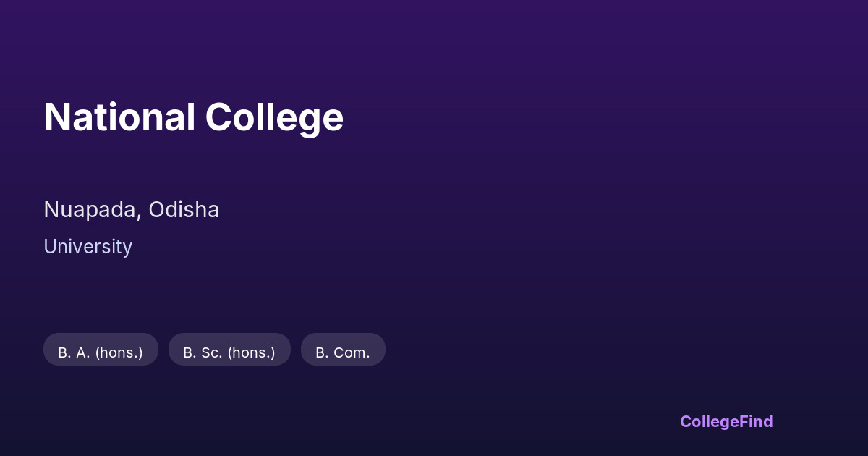Open the CollegeFind brand link

coord(726,421)
